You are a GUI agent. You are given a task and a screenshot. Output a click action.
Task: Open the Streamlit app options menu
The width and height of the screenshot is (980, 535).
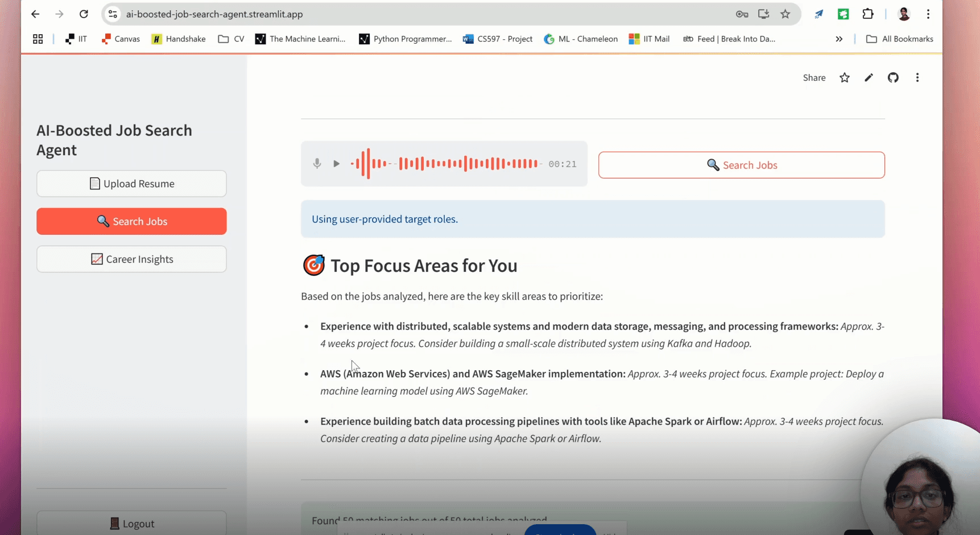pyautogui.click(x=917, y=78)
